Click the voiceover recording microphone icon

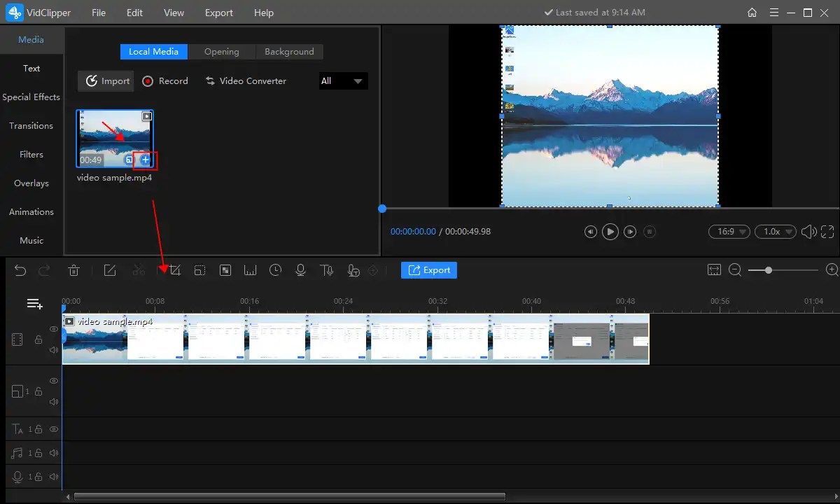pyautogui.click(x=300, y=270)
